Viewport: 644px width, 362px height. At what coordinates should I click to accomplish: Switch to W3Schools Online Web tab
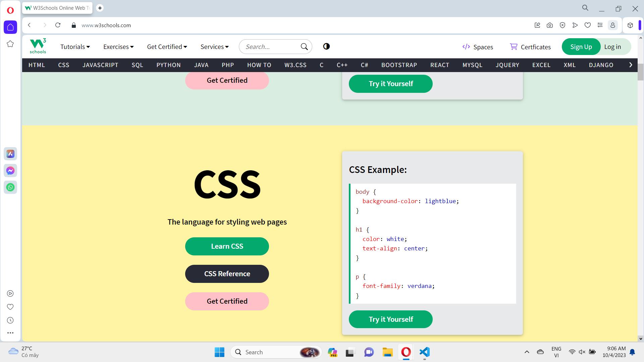click(x=57, y=8)
